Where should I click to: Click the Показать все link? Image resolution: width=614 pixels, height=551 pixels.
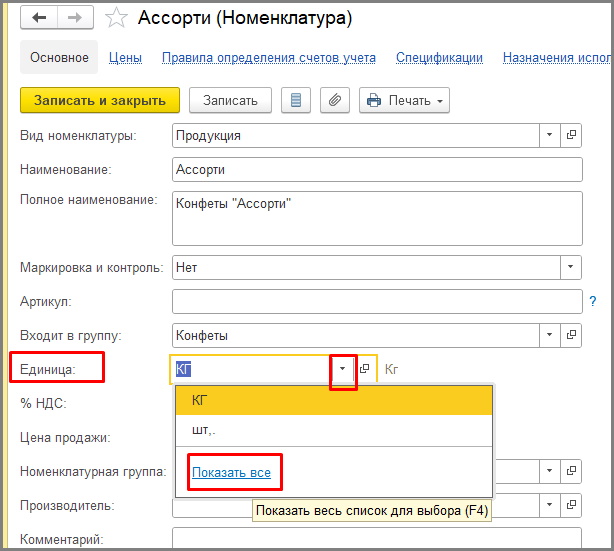(x=231, y=472)
